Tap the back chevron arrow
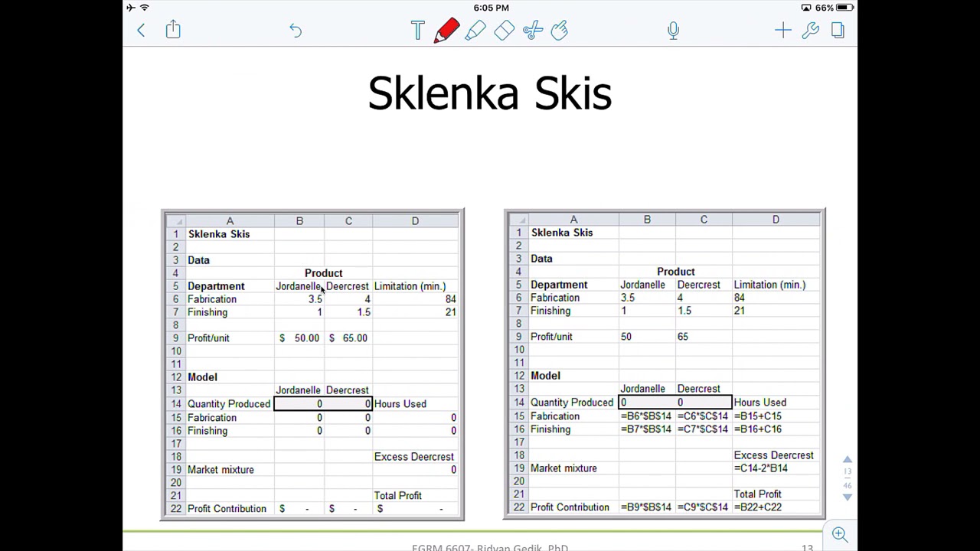 click(141, 31)
